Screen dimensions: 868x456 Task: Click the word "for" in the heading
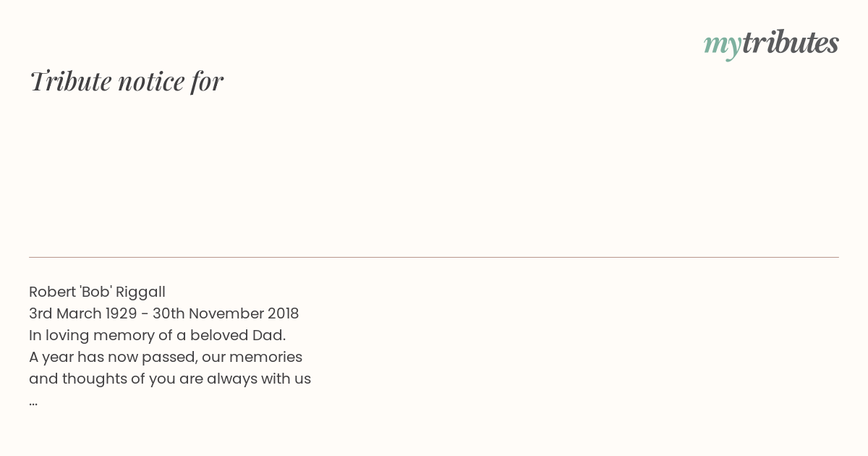click(x=208, y=82)
